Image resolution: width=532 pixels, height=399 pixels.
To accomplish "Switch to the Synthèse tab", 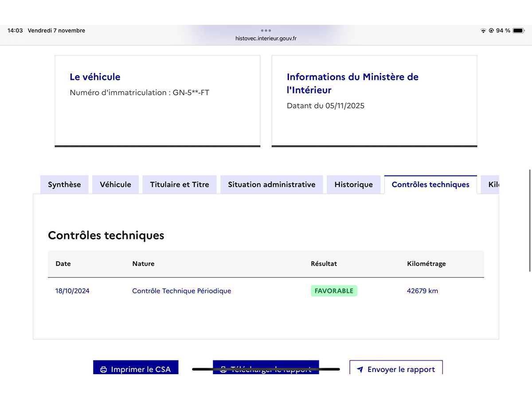I will click(x=64, y=184).
